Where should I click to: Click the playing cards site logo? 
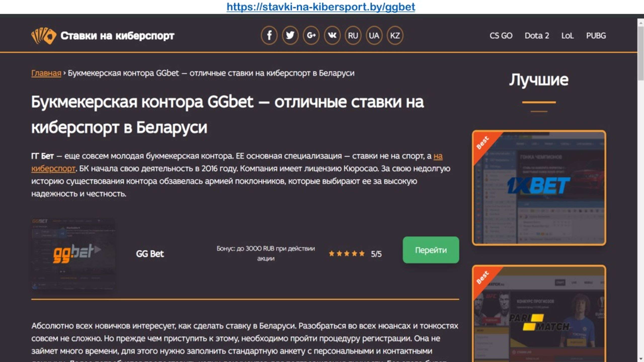tap(44, 36)
